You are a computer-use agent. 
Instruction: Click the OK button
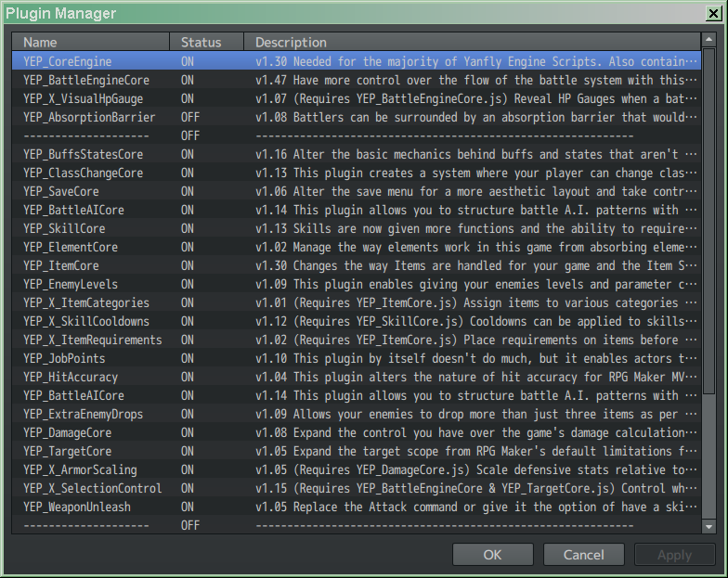click(x=492, y=555)
